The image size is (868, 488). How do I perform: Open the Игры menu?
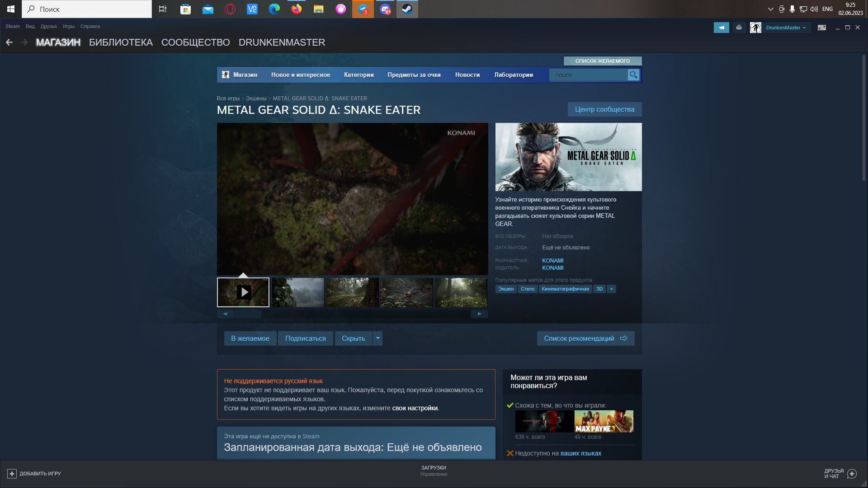pyautogui.click(x=69, y=26)
